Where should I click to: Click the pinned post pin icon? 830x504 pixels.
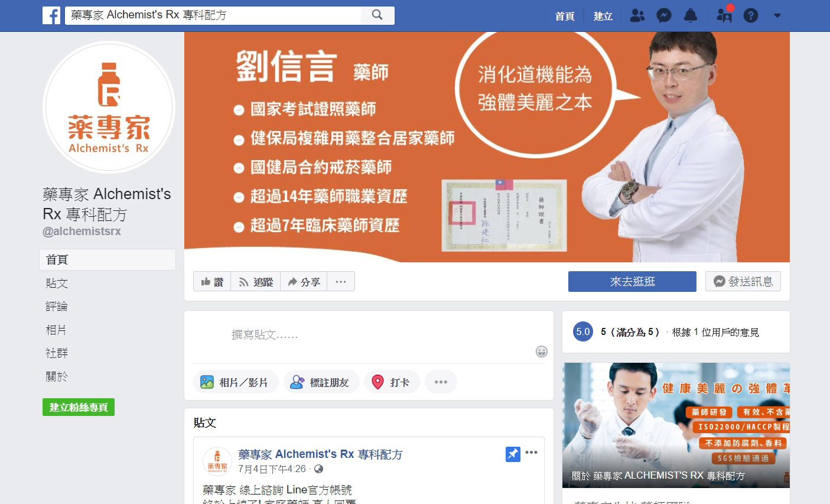click(x=513, y=454)
